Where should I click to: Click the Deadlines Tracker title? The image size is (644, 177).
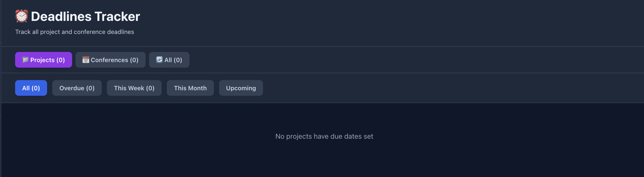point(85,17)
